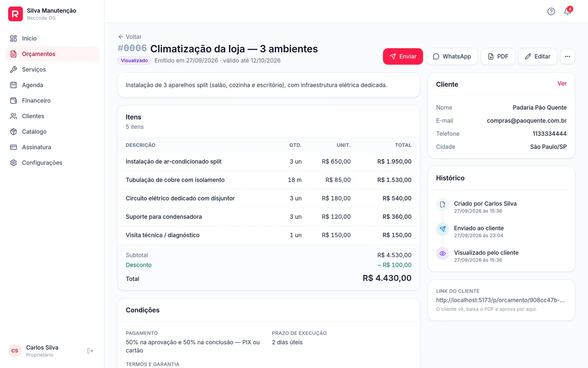Click the subtotal R$ 4.530,00
The height and width of the screenshot is (368, 588).
click(x=394, y=255)
